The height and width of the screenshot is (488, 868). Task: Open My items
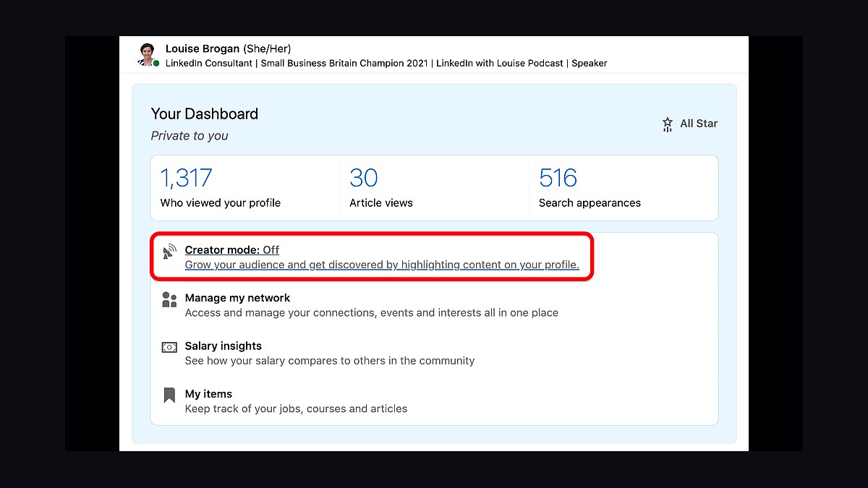click(208, 394)
